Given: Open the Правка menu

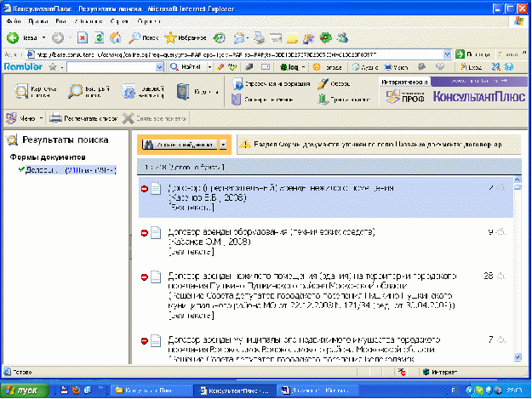Looking at the screenshot, I should pos(38,21).
